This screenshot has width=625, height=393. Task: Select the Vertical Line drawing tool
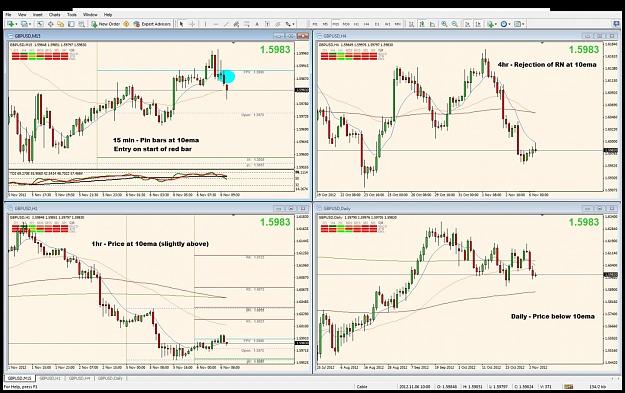(205, 24)
